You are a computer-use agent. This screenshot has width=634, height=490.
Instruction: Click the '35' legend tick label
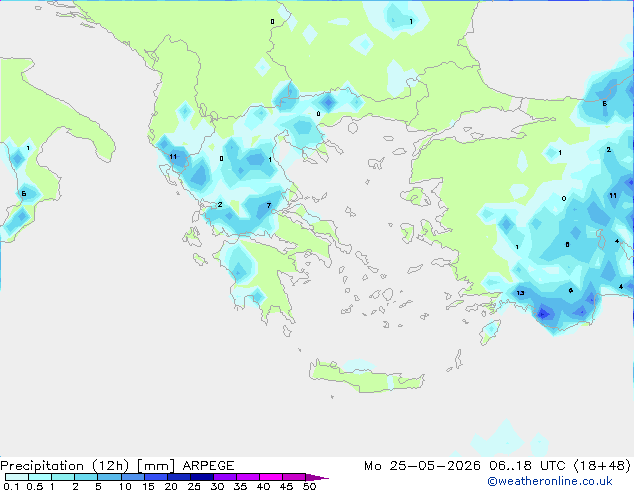click(x=240, y=486)
